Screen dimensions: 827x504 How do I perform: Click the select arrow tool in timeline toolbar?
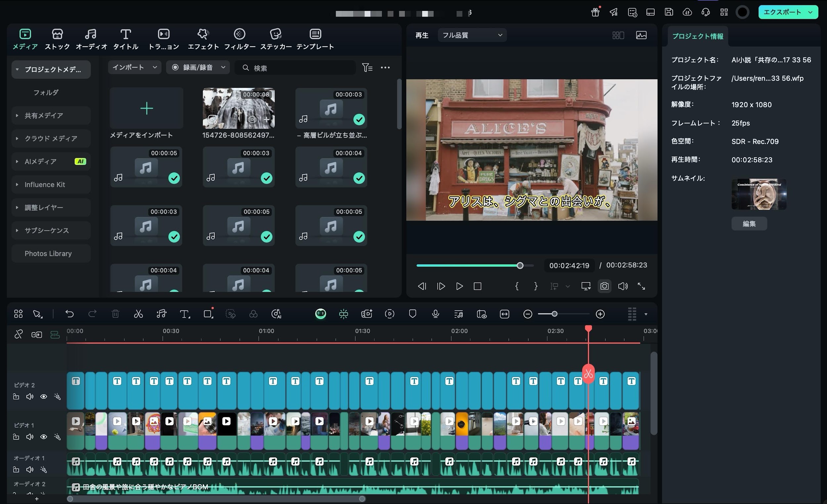[38, 314]
